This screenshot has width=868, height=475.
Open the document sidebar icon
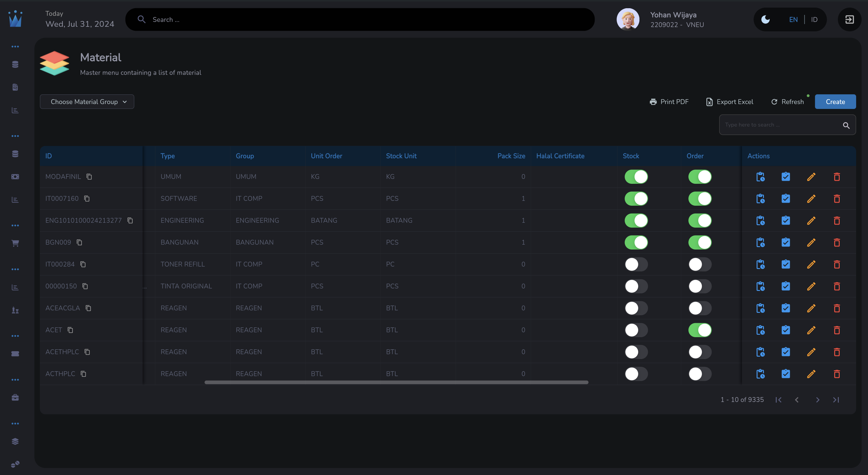(x=15, y=87)
